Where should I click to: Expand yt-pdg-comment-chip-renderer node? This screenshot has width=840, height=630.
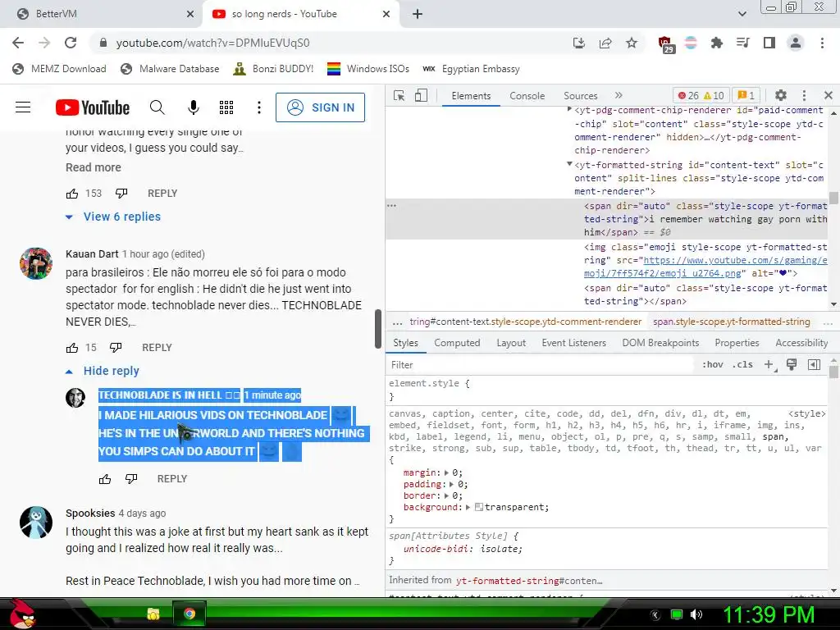click(x=569, y=109)
